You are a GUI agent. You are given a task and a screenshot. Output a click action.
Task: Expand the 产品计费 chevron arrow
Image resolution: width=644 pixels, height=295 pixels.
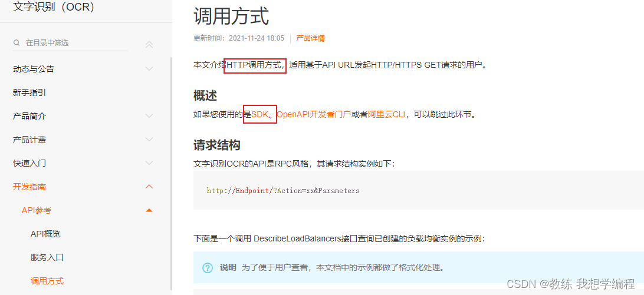tap(150, 140)
